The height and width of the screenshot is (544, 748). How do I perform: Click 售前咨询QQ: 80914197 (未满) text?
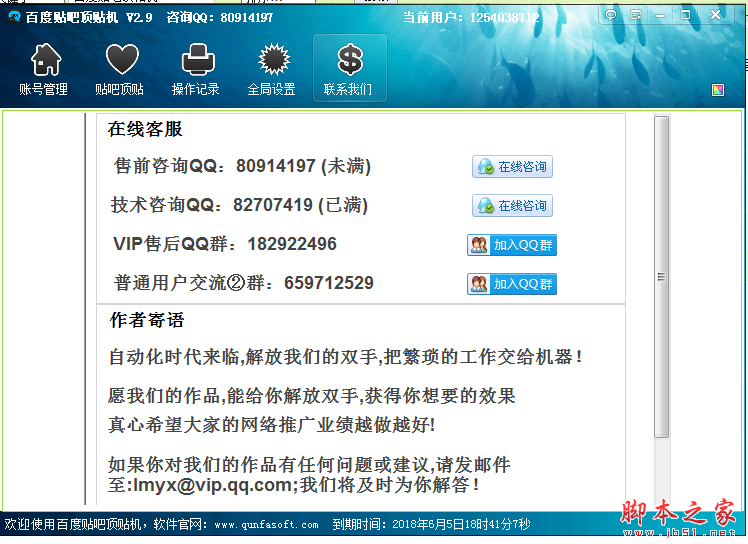point(242,166)
